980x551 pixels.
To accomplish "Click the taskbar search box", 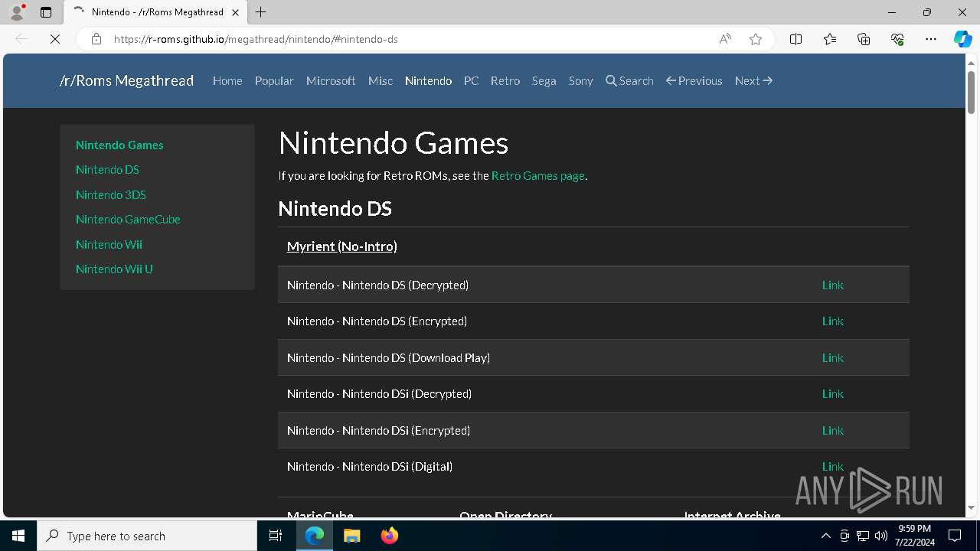I will click(x=147, y=536).
